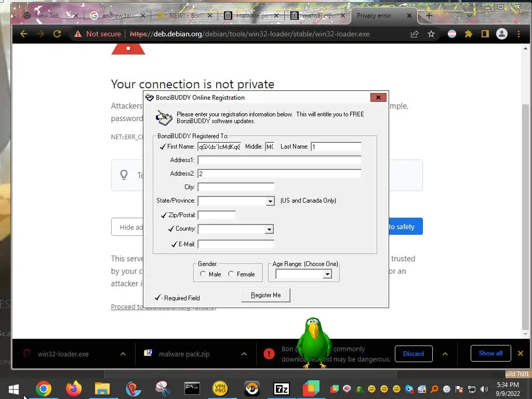Select the Female gender radio button
532x399 pixels.
coord(231,274)
